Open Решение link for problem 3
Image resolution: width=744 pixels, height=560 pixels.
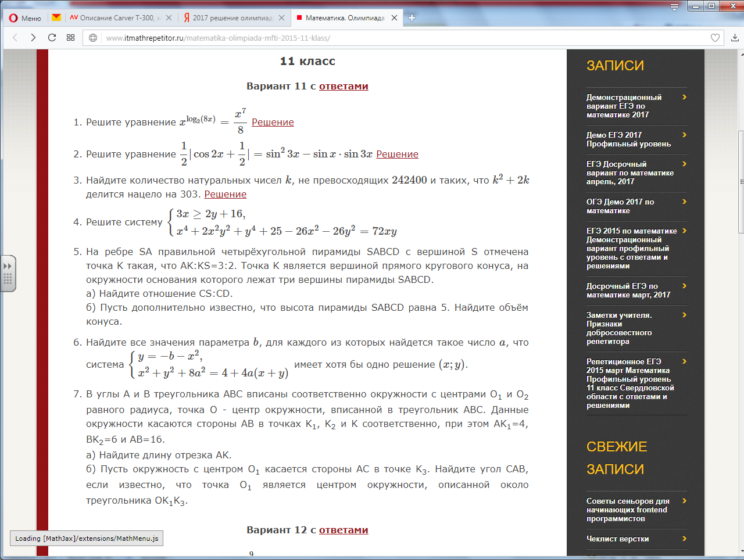pos(226,194)
